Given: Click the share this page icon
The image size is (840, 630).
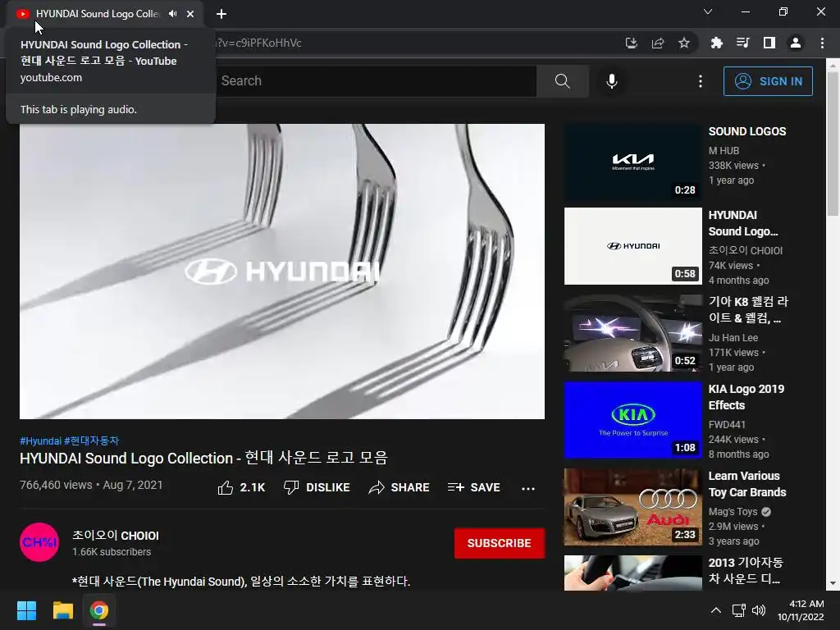Looking at the screenshot, I should pyautogui.click(x=658, y=43).
